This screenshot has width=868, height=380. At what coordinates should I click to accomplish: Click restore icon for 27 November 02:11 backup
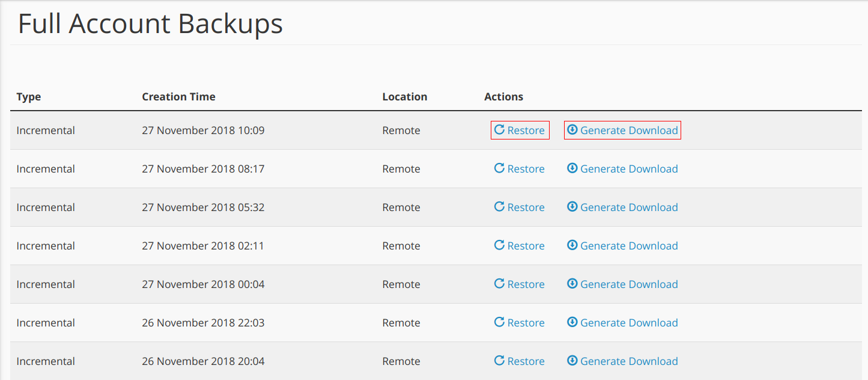(x=499, y=245)
